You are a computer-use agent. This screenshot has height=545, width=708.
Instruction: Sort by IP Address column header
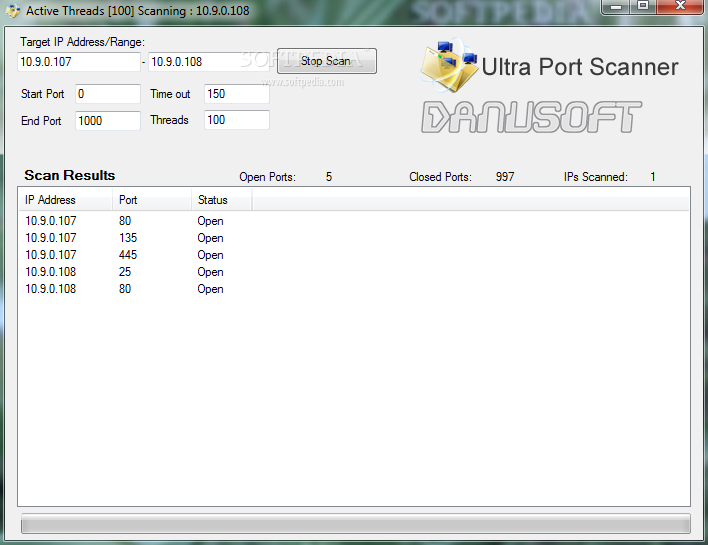pyautogui.click(x=66, y=200)
